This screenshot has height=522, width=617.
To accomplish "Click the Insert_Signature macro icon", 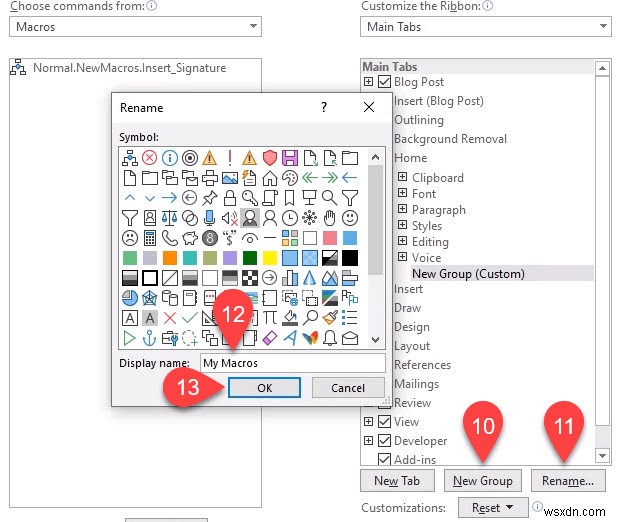I will click(18, 67).
